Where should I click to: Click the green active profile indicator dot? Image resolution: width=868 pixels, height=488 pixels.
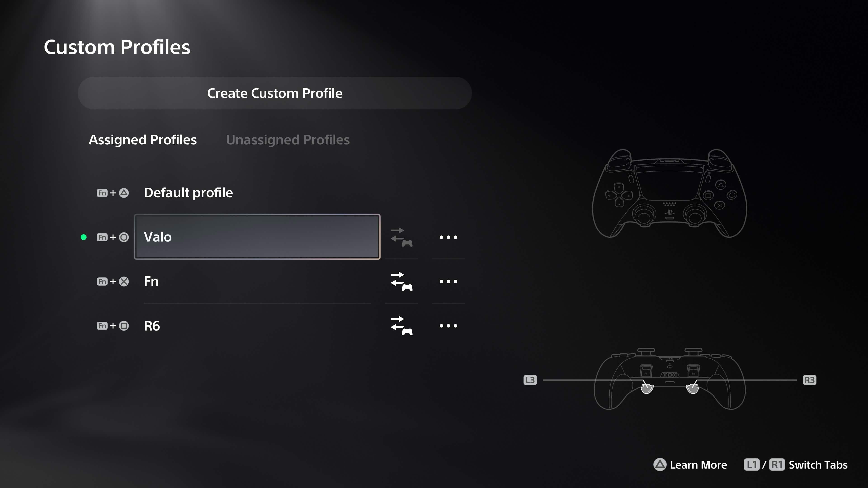(x=84, y=237)
